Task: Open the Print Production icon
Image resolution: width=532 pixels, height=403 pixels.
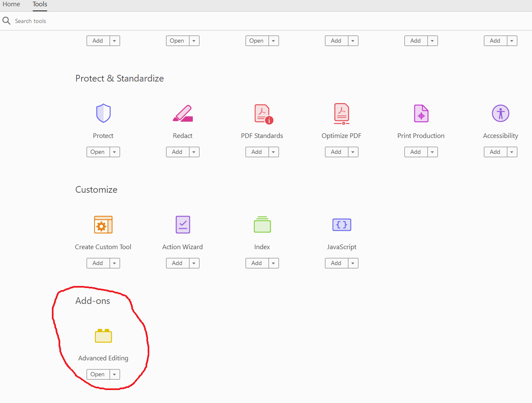Action: click(x=421, y=113)
